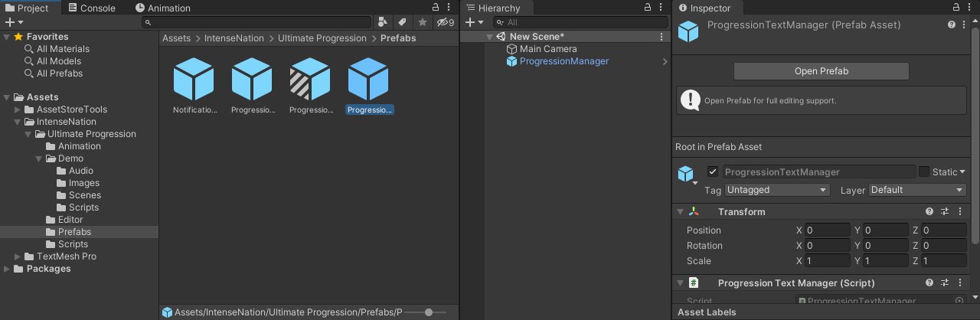The width and height of the screenshot is (980, 320).
Task: Open Transform component preset settings icon
Action: pyautogui.click(x=945, y=212)
